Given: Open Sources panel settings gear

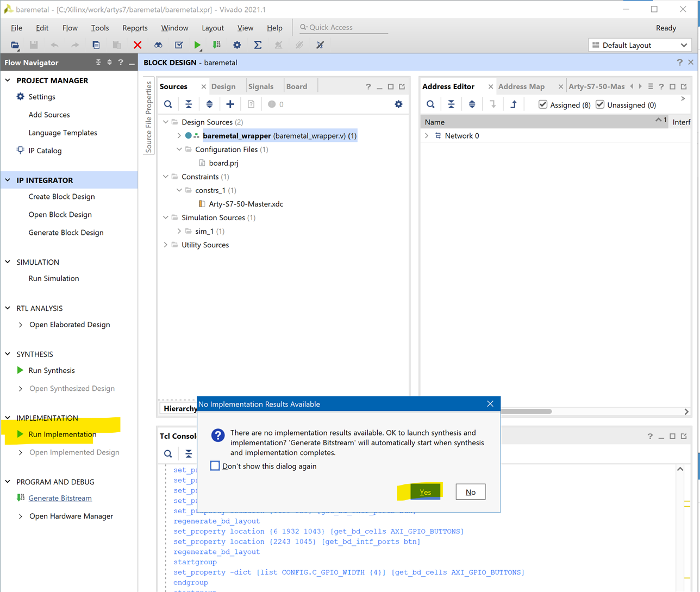Looking at the screenshot, I should [398, 104].
